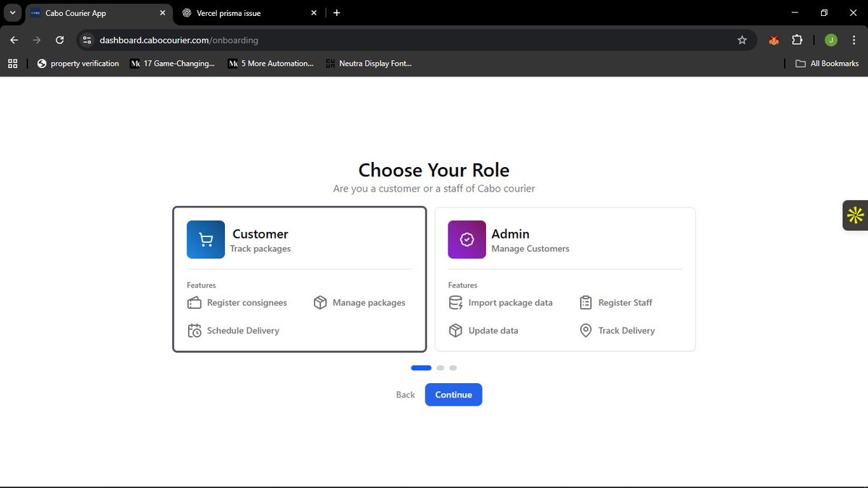The height and width of the screenshot is (488, 868).
Task: Click the address bar URL
Action: click(179, 40)
